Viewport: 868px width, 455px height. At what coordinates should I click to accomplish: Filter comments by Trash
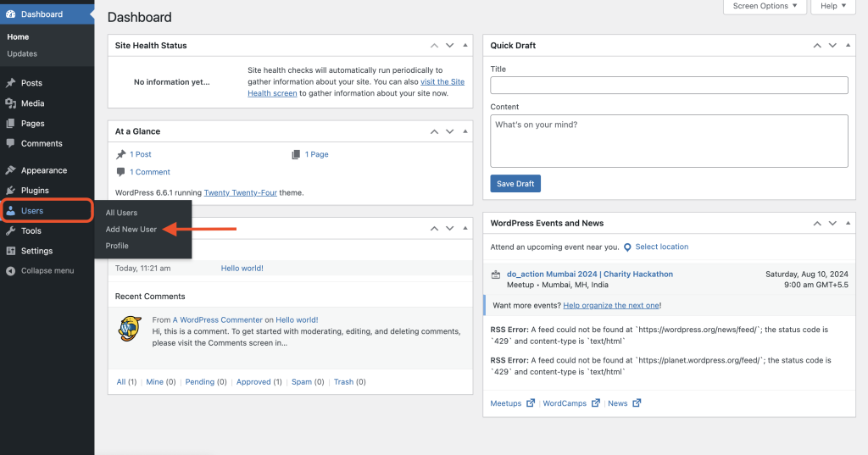click(343, 382)
